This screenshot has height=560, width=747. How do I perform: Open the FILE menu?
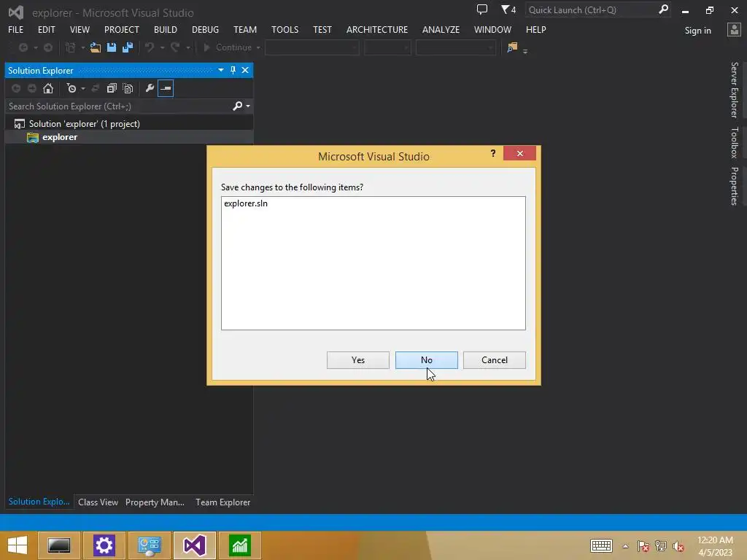pyautogui.click(x=16, y=29)
